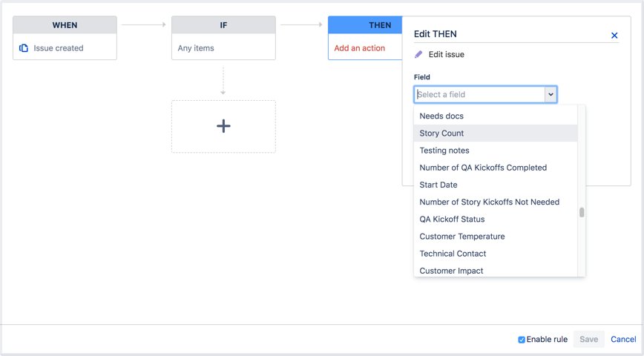Click the Cancel link

click(623, 339)
